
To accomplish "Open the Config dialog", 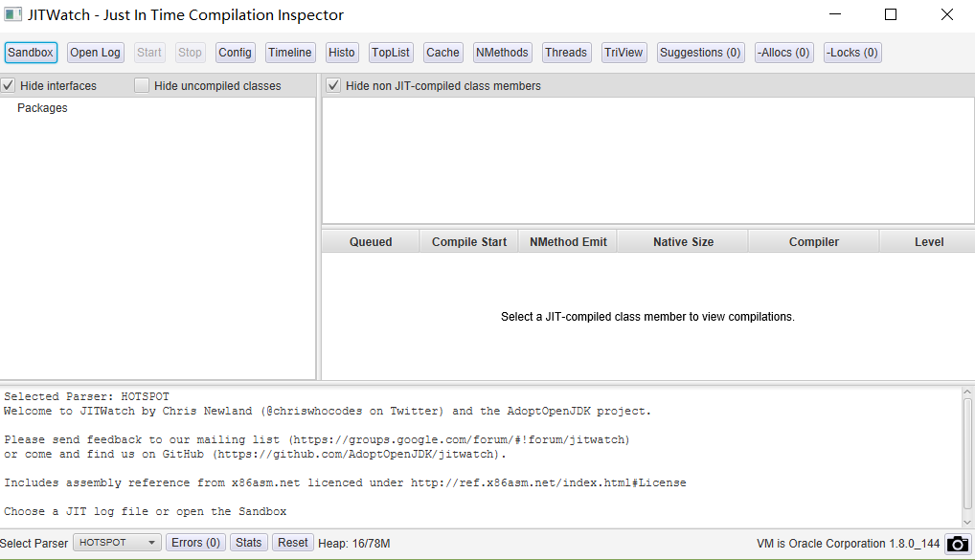I will click(235, 53).
